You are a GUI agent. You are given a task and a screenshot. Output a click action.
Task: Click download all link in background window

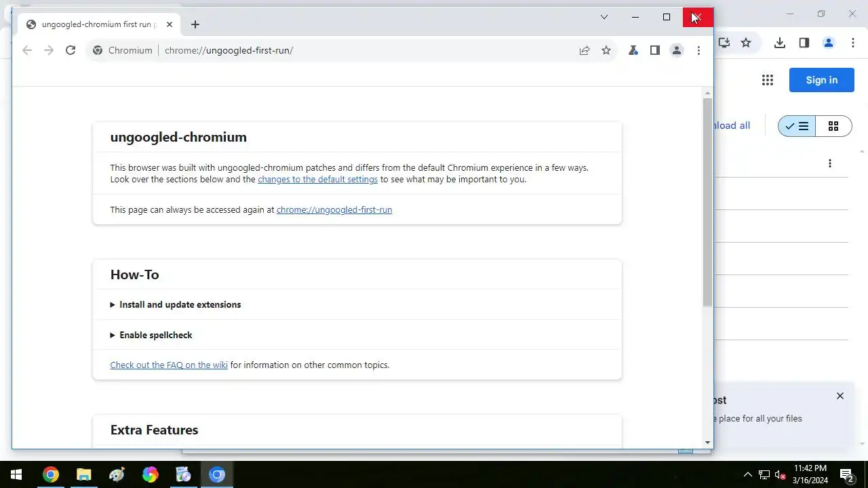point(732,125)
